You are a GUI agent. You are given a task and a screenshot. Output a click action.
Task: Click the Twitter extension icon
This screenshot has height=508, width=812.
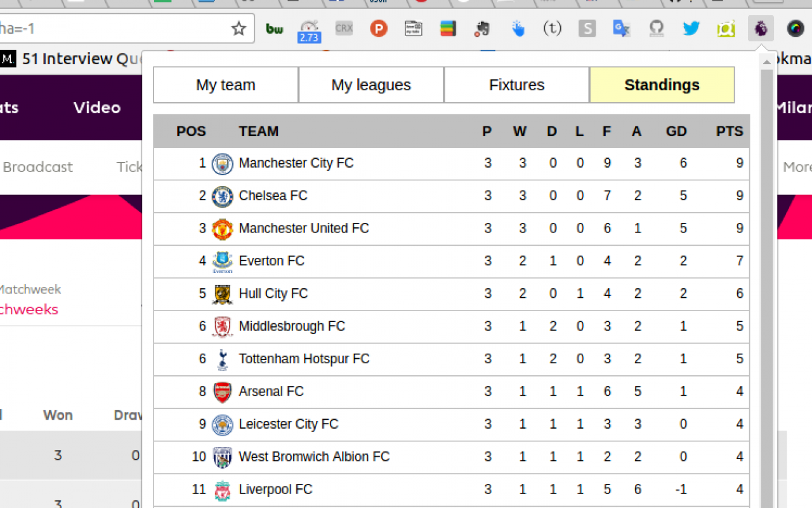click(691, 28)
